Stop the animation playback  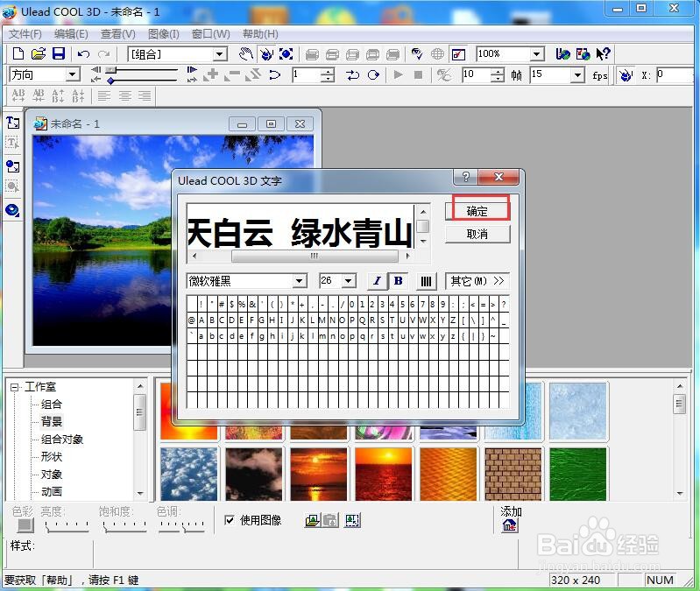tap(418, 74)
